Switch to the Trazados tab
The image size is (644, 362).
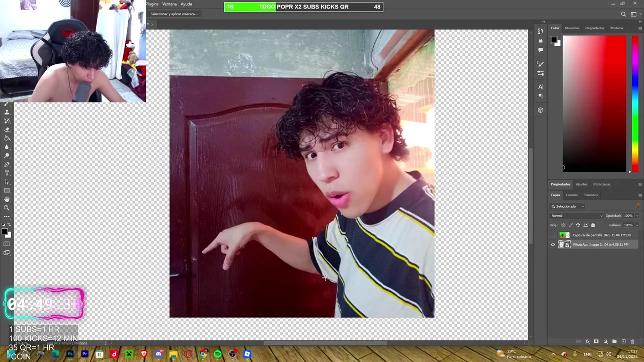[591, 195]
